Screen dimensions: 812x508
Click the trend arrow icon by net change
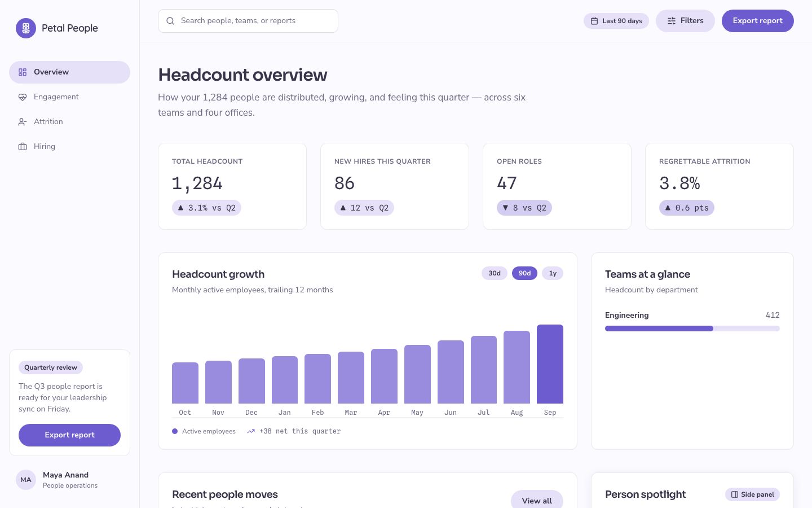tap(251, 431)
